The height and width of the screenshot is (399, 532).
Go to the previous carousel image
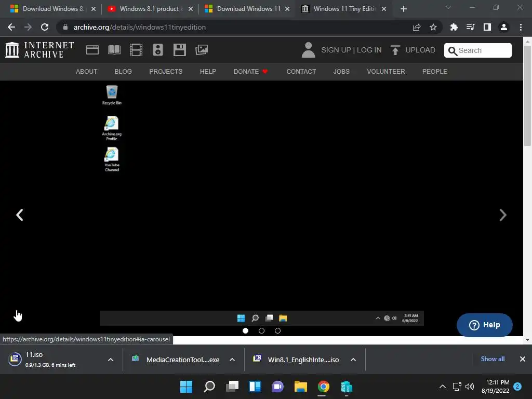pyautogui.click(x=20, y=215)
